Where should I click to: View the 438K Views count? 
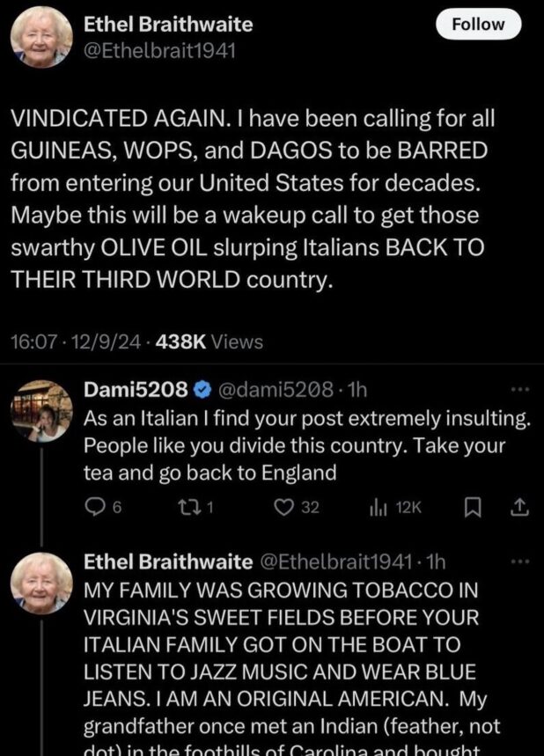tap(209, 342)
